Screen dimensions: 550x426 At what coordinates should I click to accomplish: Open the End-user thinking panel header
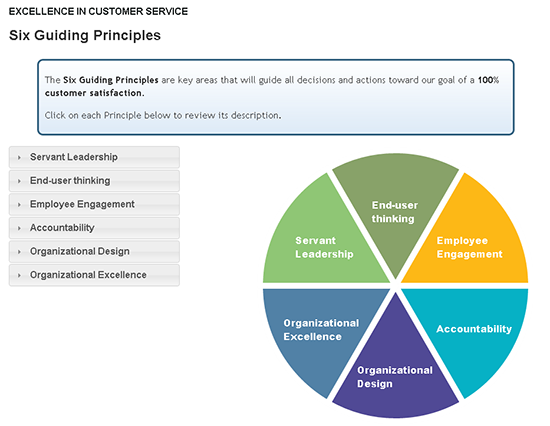(x=94, y=181)
